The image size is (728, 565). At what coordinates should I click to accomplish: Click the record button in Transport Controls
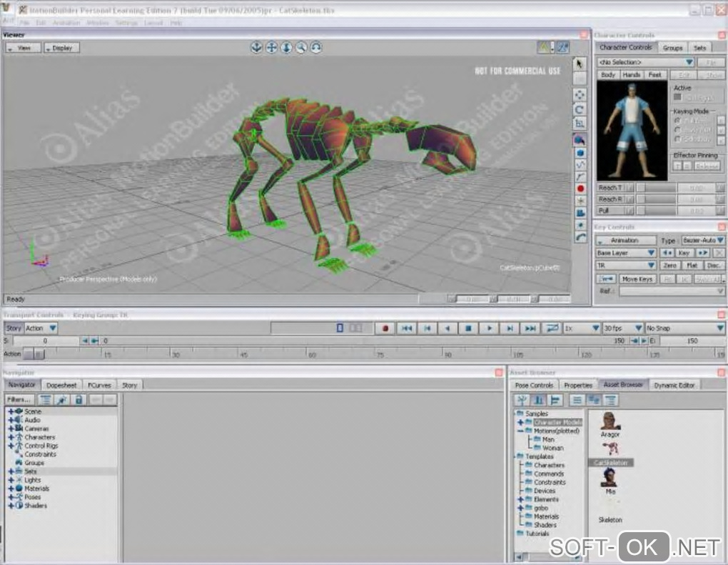point(385,329)
